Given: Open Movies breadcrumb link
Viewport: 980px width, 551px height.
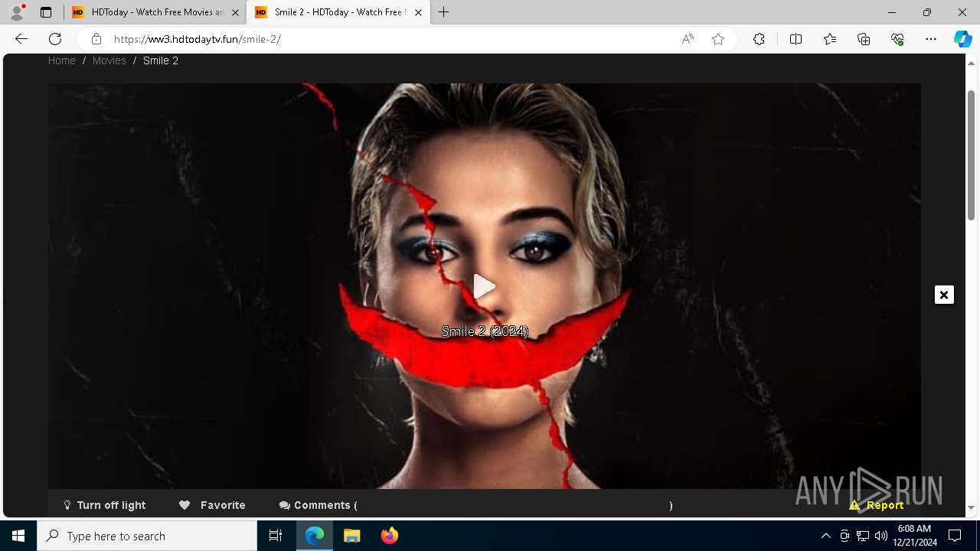Looking at the screenshot, I should 109,60.
